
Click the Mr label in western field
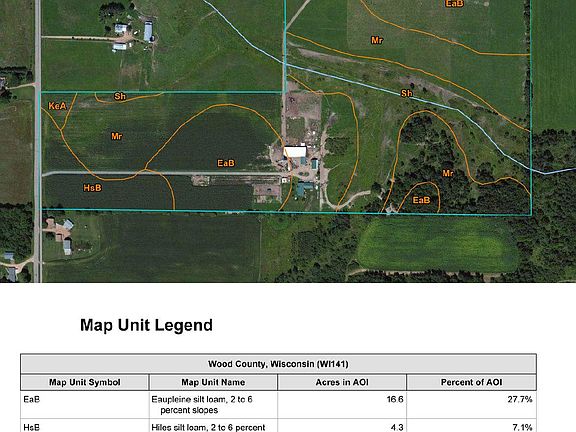click(116, 136)
